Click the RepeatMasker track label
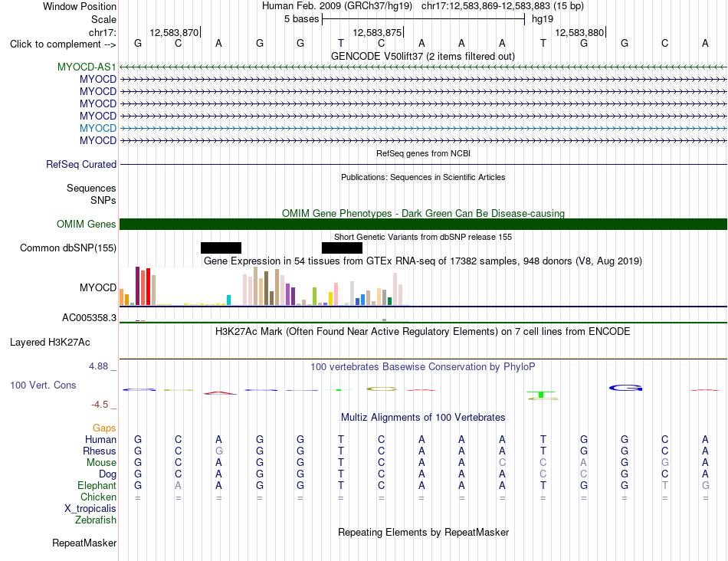 (84, 543)
